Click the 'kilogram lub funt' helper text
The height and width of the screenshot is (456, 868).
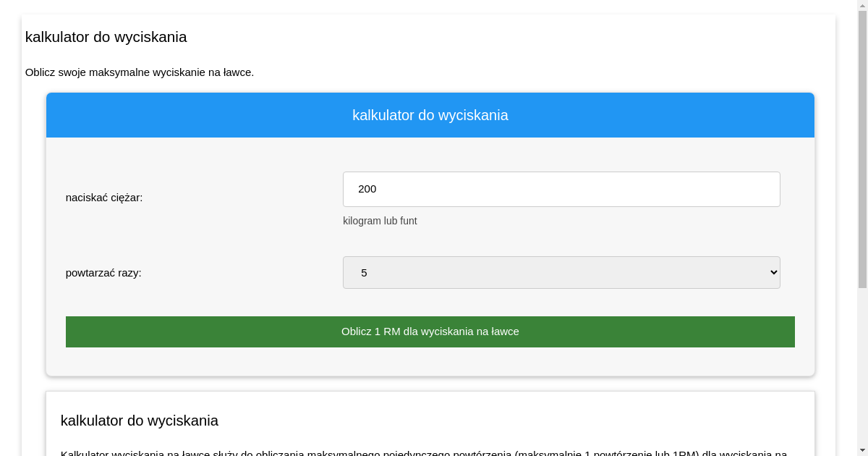click(x=380, y=221)
